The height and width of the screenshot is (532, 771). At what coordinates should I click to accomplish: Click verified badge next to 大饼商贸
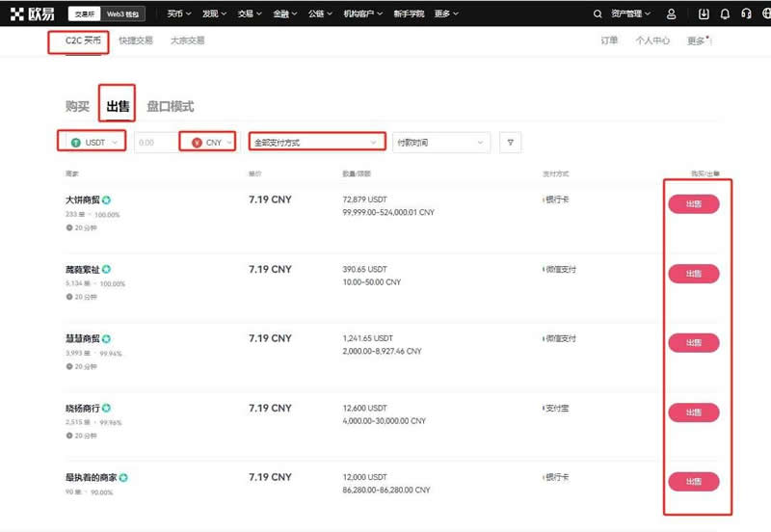106,200
